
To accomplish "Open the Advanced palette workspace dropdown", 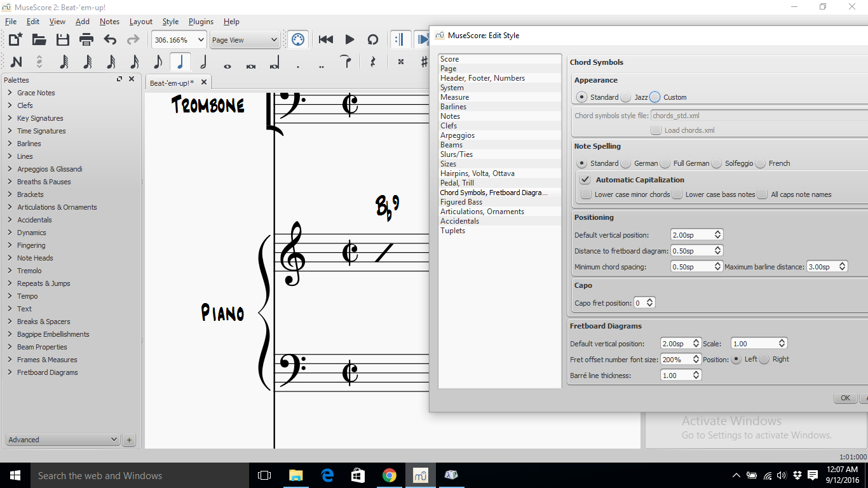I will point(63,439).
